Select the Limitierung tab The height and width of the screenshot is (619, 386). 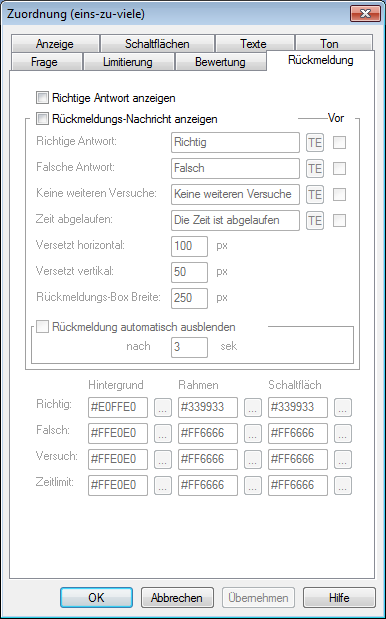[x=128, y=62]
